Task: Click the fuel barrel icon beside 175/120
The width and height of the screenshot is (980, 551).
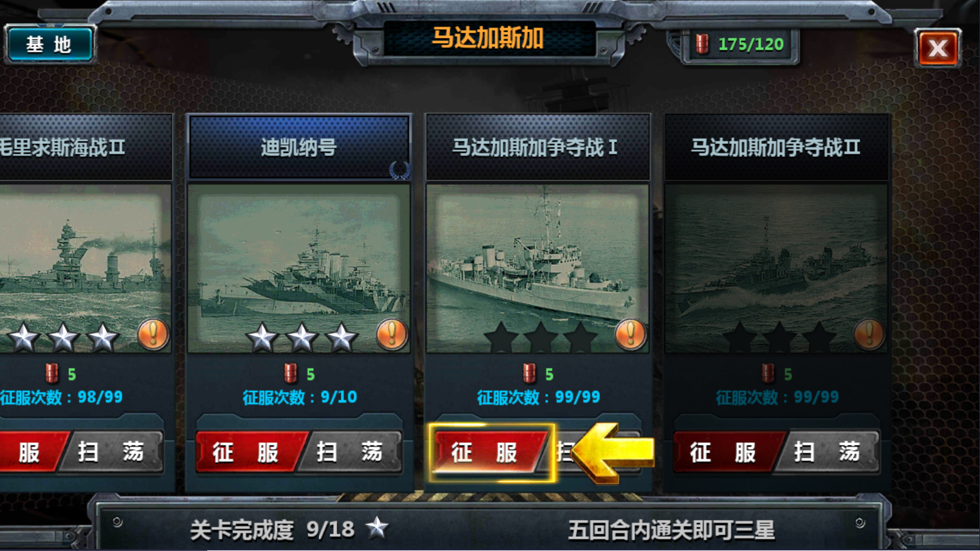Action: 702,44
